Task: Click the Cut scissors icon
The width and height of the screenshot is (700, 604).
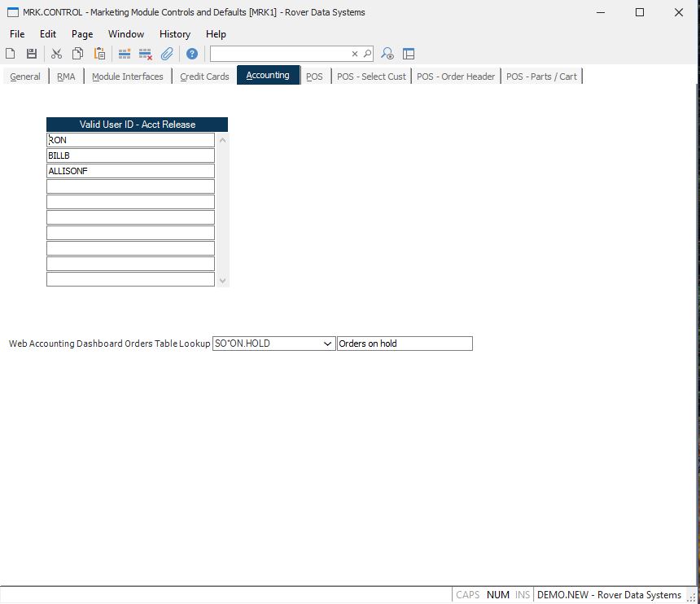Action: click(56, 54)
